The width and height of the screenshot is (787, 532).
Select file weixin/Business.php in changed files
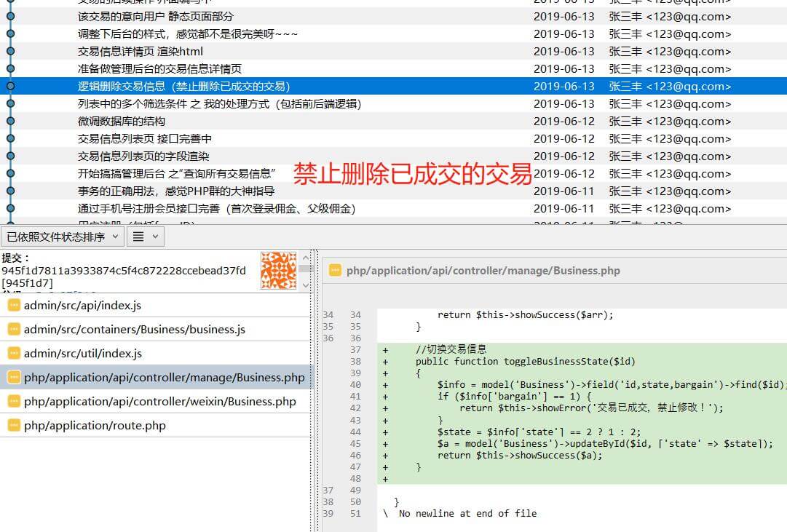click(x=159, y=402)
